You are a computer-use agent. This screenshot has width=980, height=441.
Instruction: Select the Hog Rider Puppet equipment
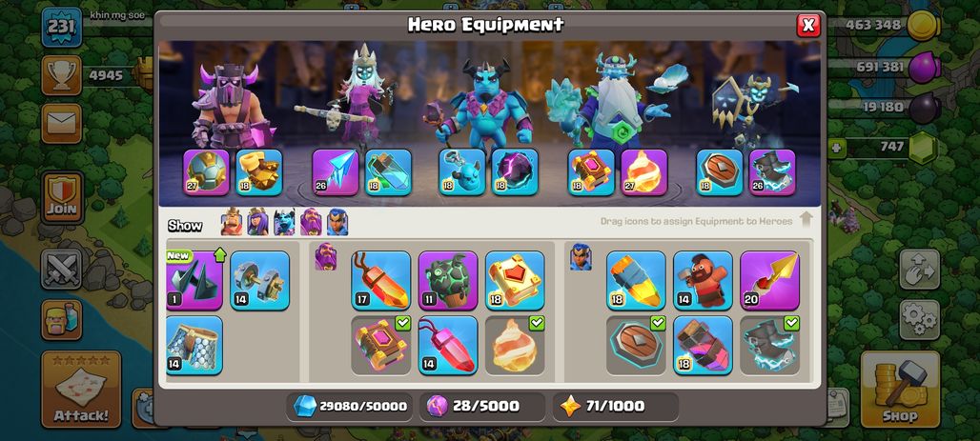(x=703, y=280)
